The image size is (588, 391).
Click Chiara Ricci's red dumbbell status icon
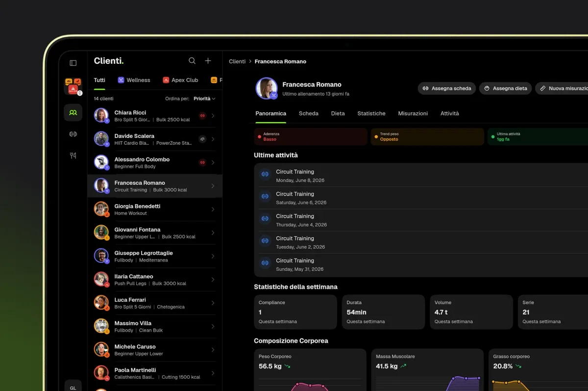pyautogui.click(x=202, y=116)
